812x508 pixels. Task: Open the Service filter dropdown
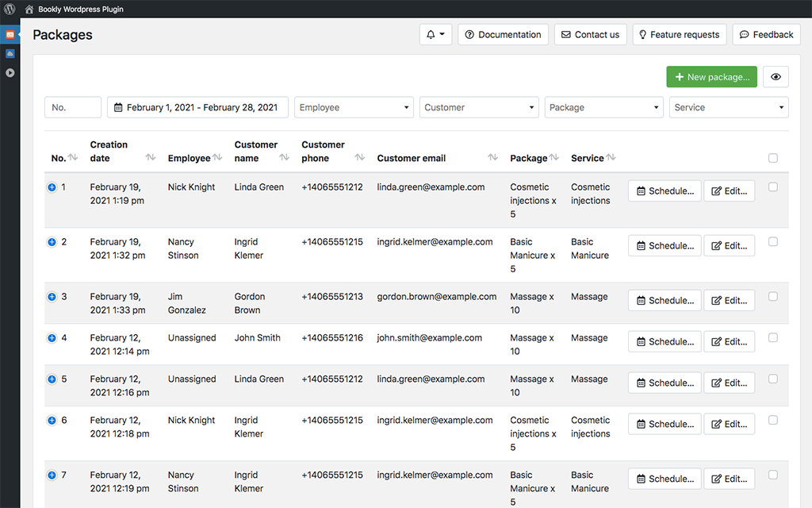(x=730, y=107)
